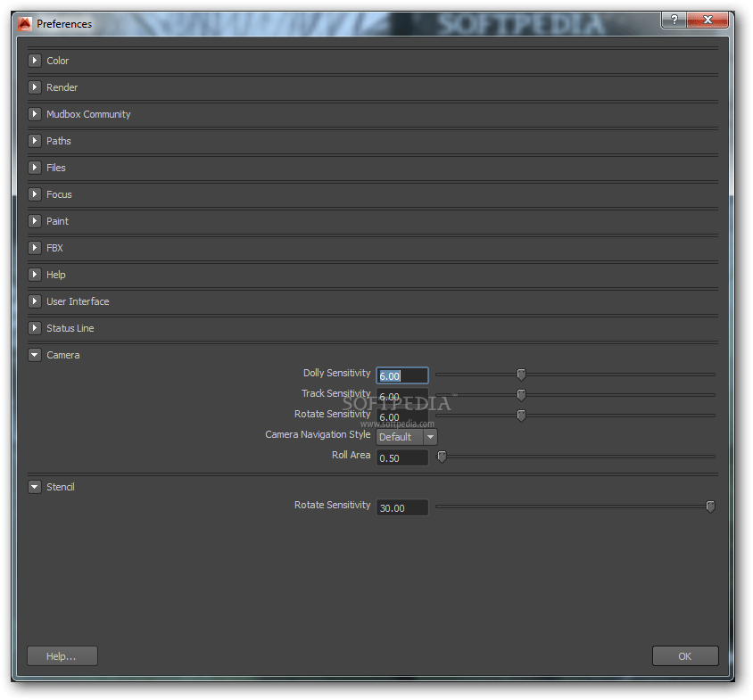This screenshot has width=753, height=700.
Task: Close the Preferences window
Action: point(707,20)
